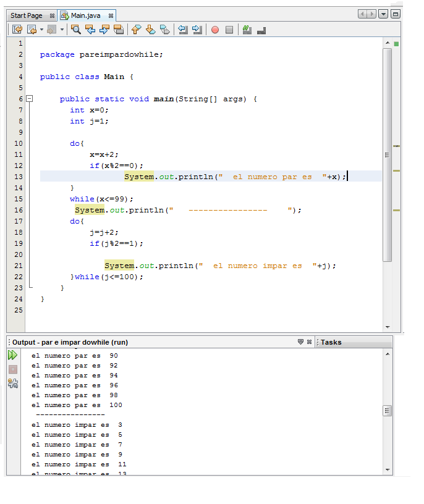Click the Previous Bookmark up-arrow icon
The width and height of the screenshot is (424, 504).
137,30
